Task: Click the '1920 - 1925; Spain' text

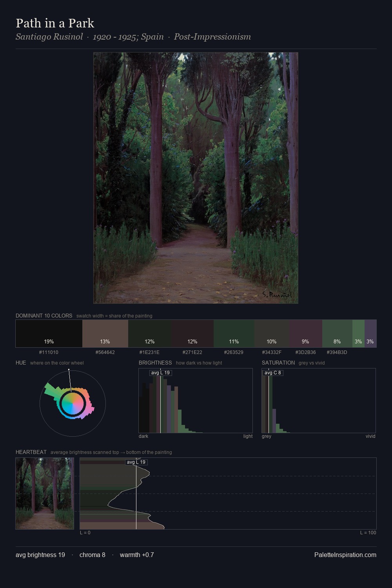Action: pos(128,37)
